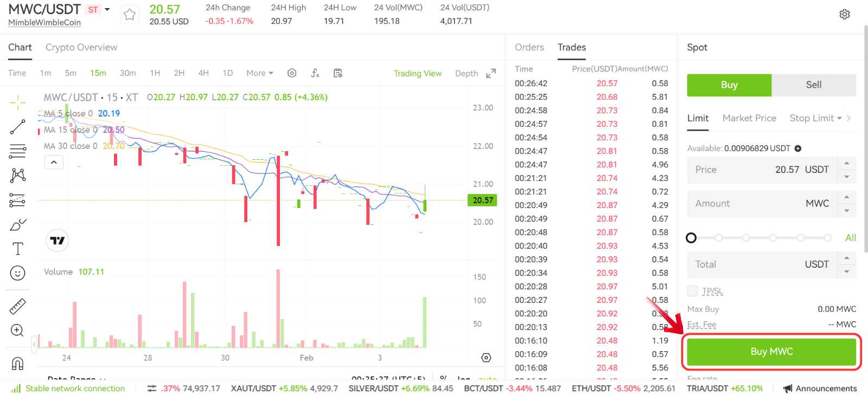Select the text annotation tool
The width and height of the screenshot is (868, 395).
(x=17, y=249)
